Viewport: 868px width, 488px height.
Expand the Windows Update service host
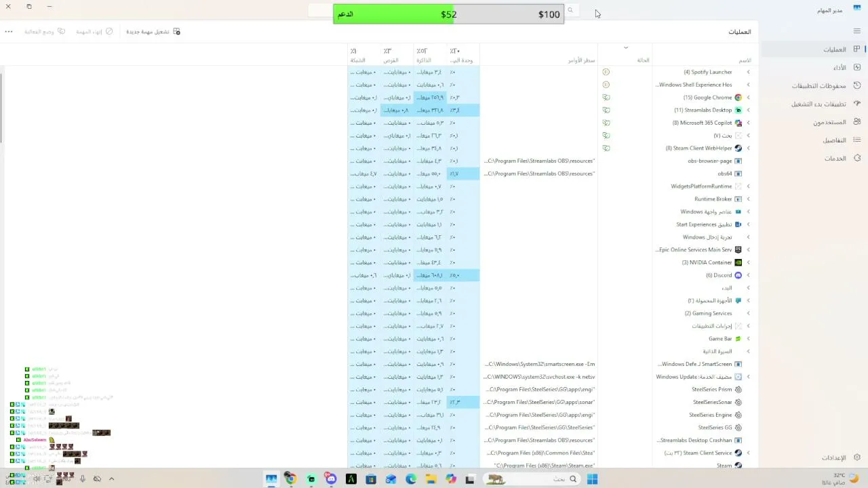tap(749, 377)
